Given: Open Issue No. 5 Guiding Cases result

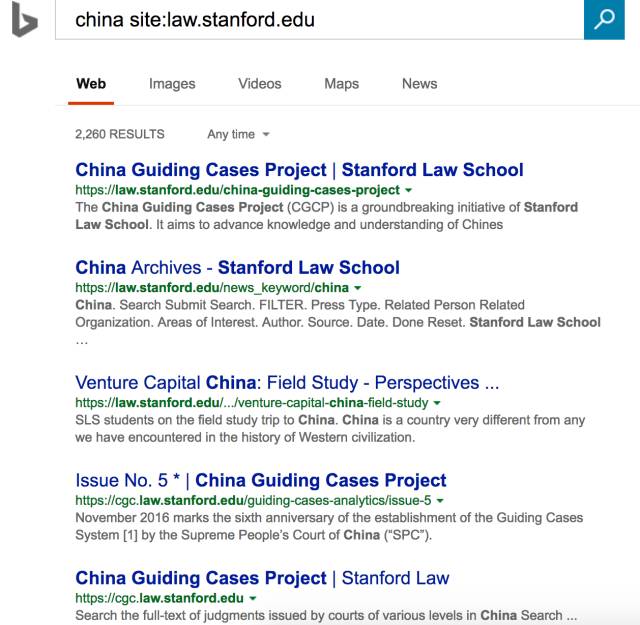Looking at the screenshot, I should [x=261, y=480].
